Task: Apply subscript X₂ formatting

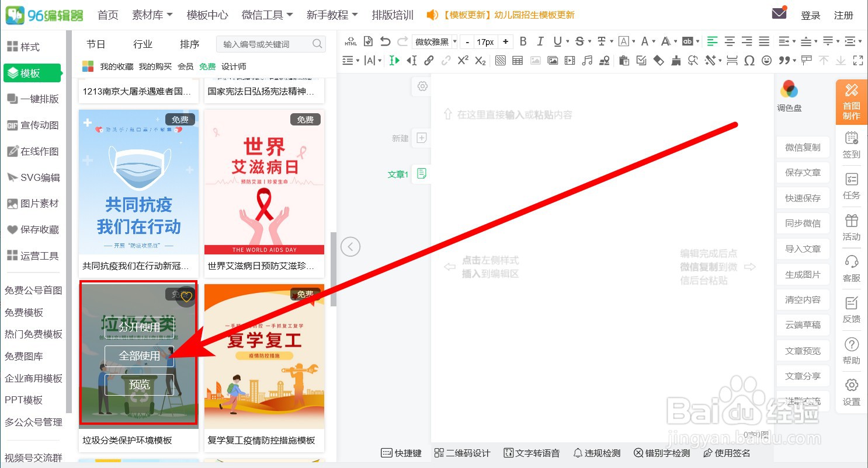Action: tap(480, 60)
